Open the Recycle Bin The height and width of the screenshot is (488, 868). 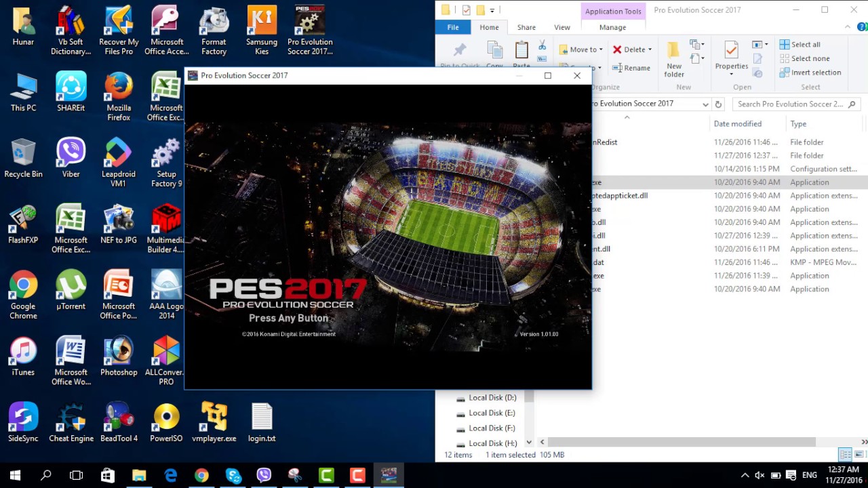pyautogui.click(x=23, y=158)
